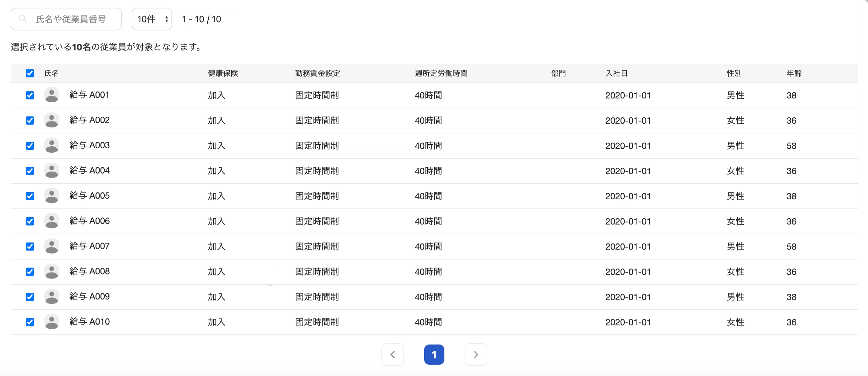Click the search magnifier icon
868x376 pixels.
[x=23, y=19]
